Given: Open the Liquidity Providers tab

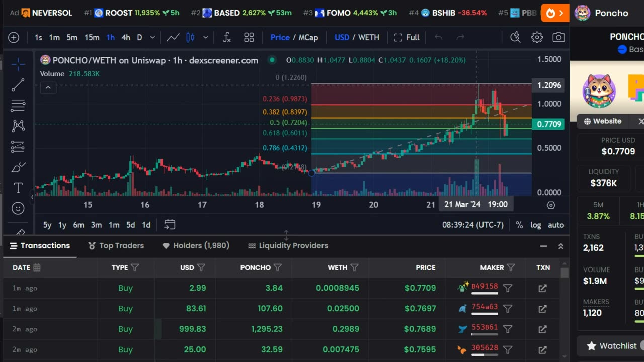Looking at the screenshot, I should [288, 245].
